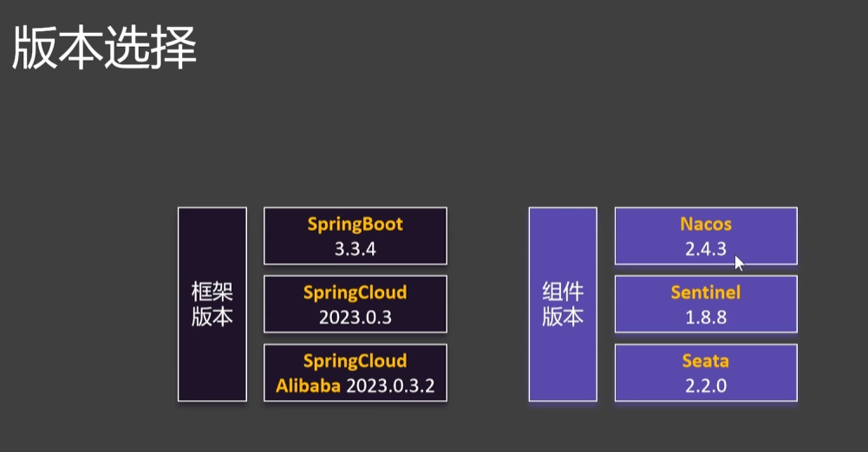Select the 2023.0.3 version text
The width and height of the screenshot is (868, 452).
tap(355, 317)
